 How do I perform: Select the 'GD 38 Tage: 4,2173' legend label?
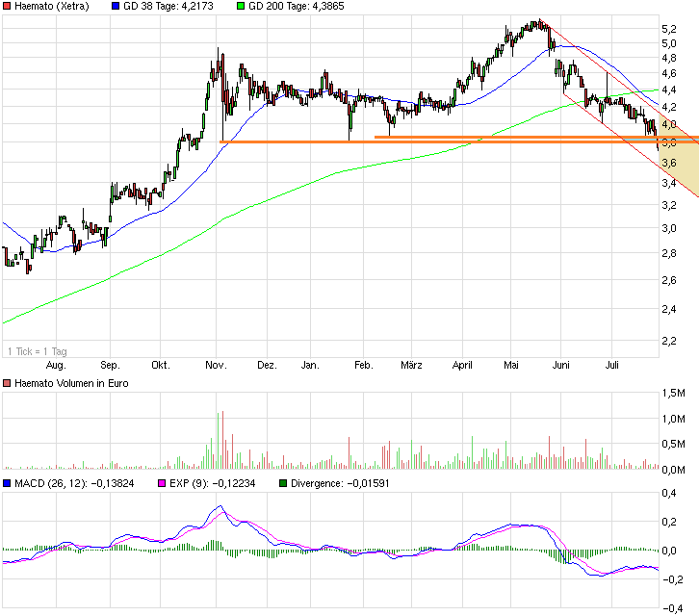coord(166,6)
